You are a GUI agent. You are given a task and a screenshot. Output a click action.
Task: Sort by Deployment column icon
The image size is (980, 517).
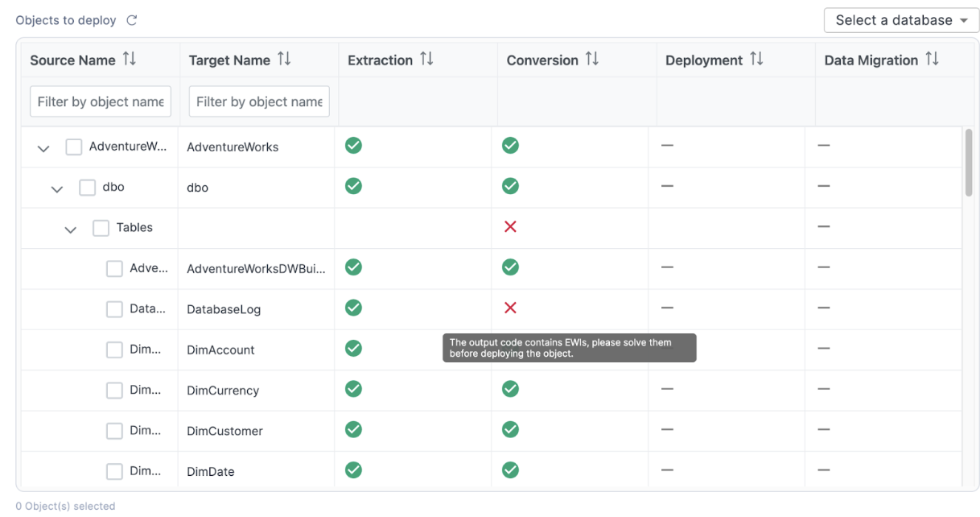tap(756, 60)
